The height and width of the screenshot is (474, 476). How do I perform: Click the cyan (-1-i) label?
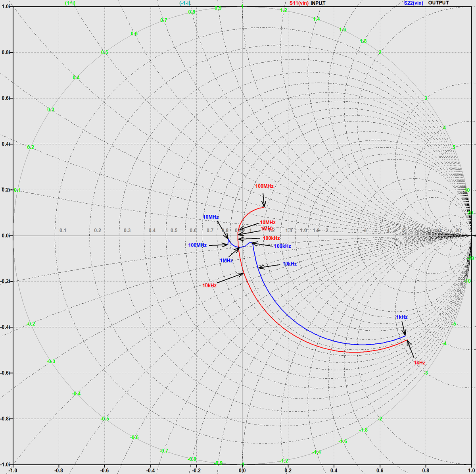point(185,3)
